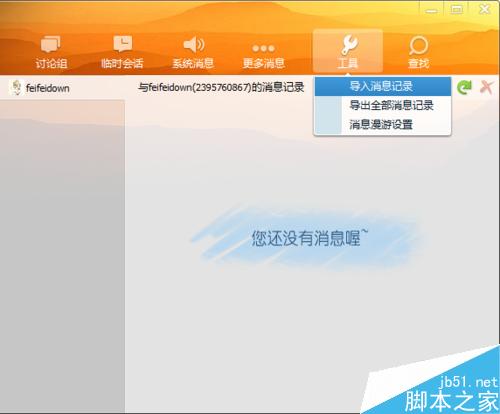This screenshot has height=414, width=500.
Task: Minimize the message manager window
Action: coord(431,10)
